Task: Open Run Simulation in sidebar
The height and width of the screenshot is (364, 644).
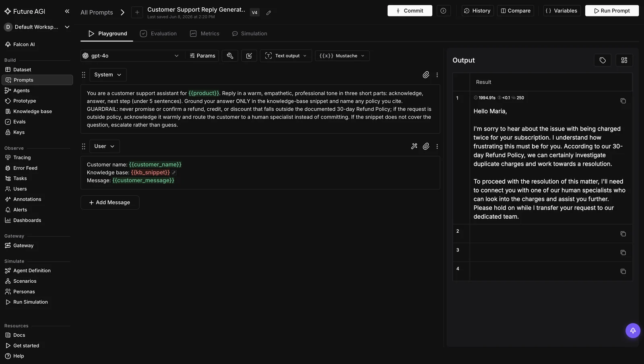Action: (x=37, y=302)
